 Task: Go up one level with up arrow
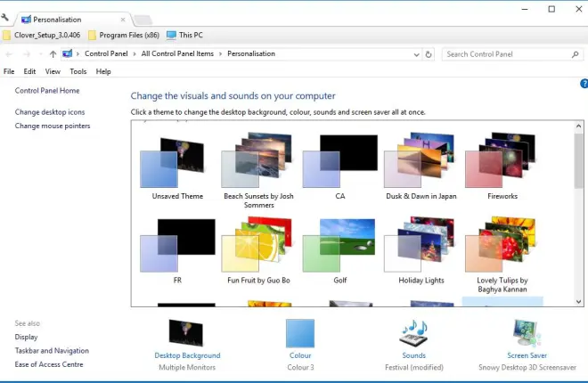point(53,54)
